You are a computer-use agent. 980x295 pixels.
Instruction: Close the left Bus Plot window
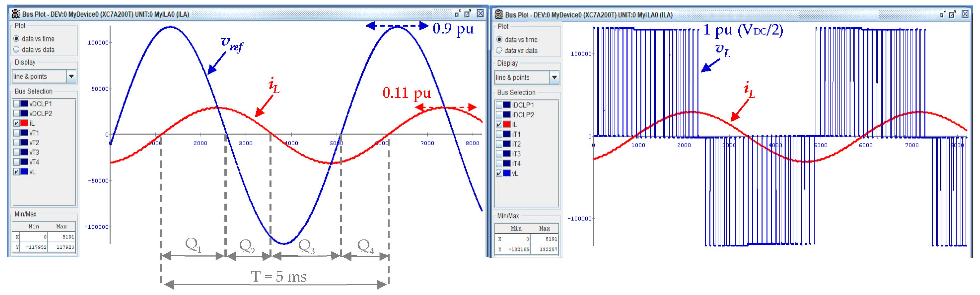point(480,14)
